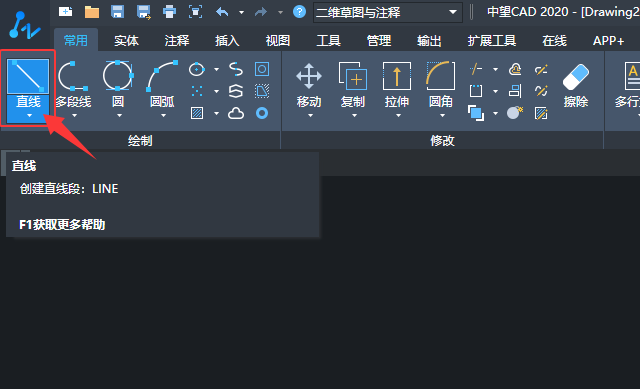Select the donut ring tool
Screen dimensions: 640x389
(x=262, y=113)
